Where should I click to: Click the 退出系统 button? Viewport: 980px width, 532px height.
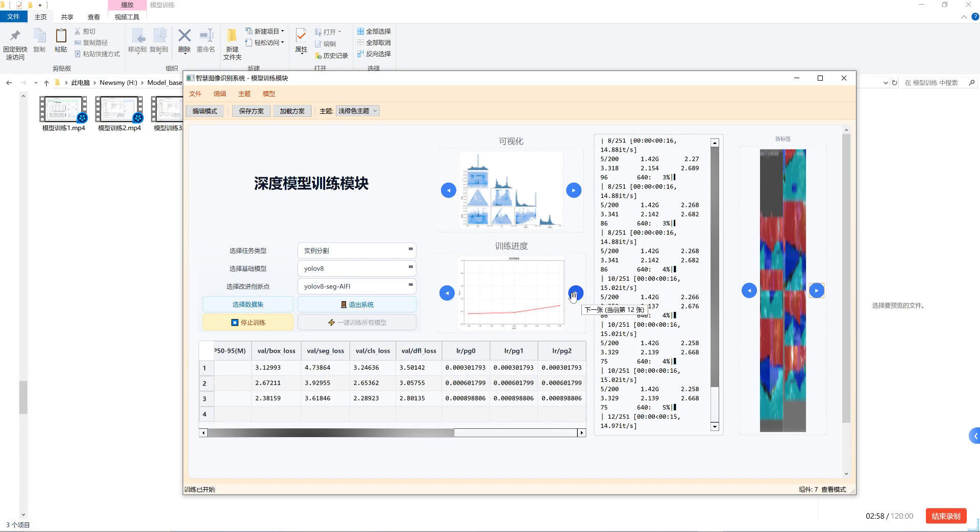357,304
